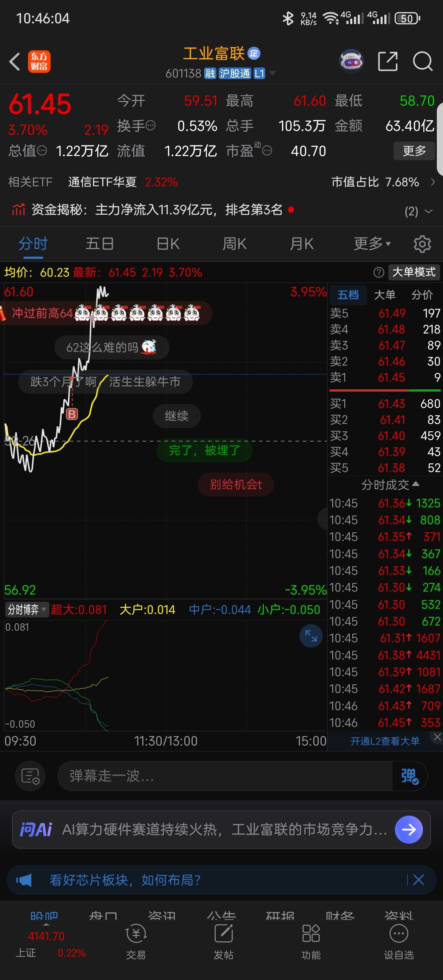Select the 分价 tab
The height and width of the screenshot is (980, 443).
(x=422, y=295)
